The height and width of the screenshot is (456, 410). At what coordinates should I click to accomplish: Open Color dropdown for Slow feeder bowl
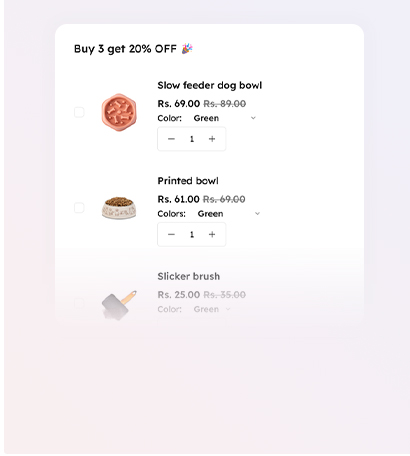(225, 118)
